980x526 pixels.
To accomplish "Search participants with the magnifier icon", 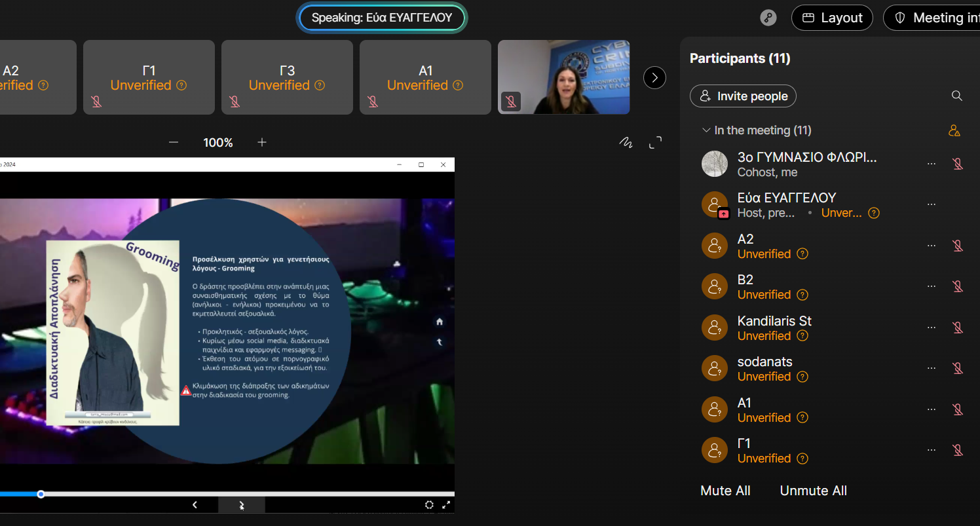I will point(956,96).
